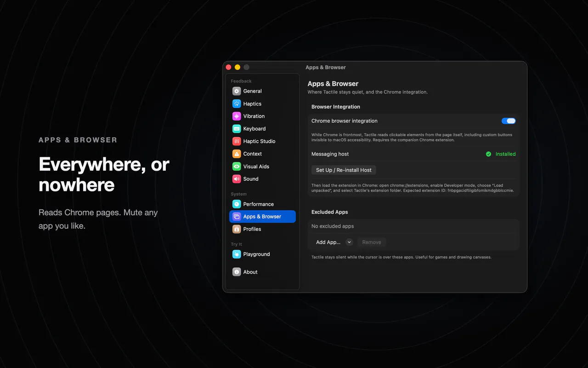
Task: Click the green Installed status text
Action: click(505, 154)
